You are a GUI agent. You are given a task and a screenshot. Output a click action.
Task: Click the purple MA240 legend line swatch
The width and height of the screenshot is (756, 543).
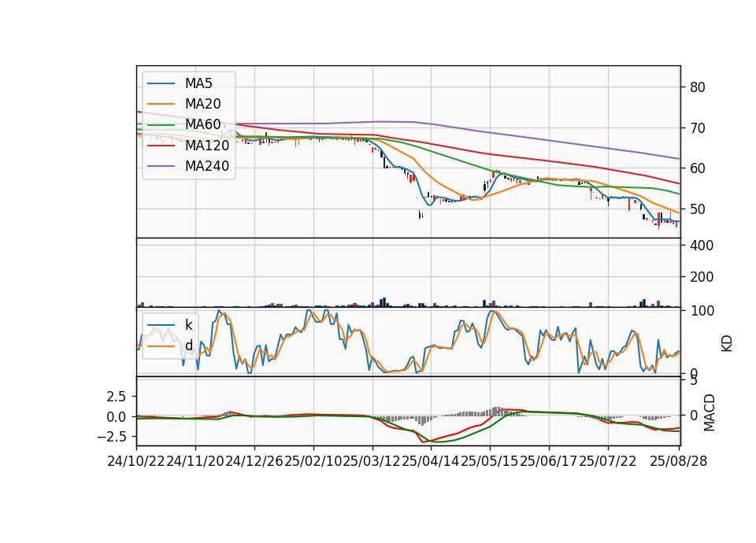pos(161,166)
